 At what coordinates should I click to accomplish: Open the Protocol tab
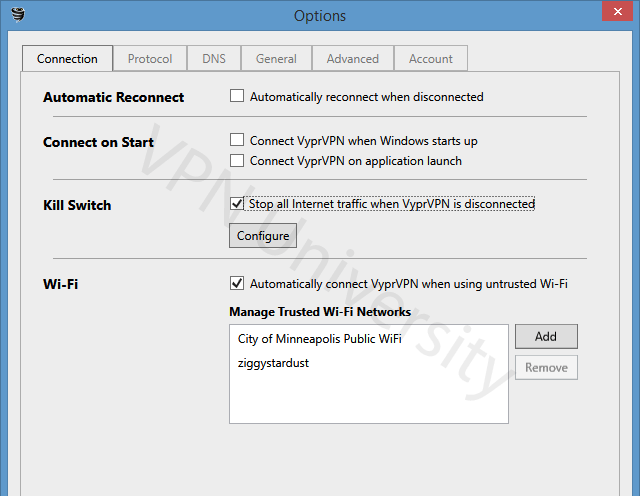tap(150, 59)
